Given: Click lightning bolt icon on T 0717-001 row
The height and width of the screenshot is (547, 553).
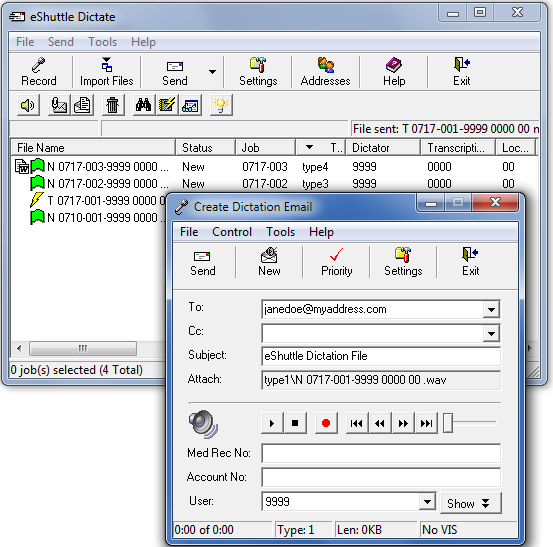Looking at the screenshot, I should (x=36, y=200).
